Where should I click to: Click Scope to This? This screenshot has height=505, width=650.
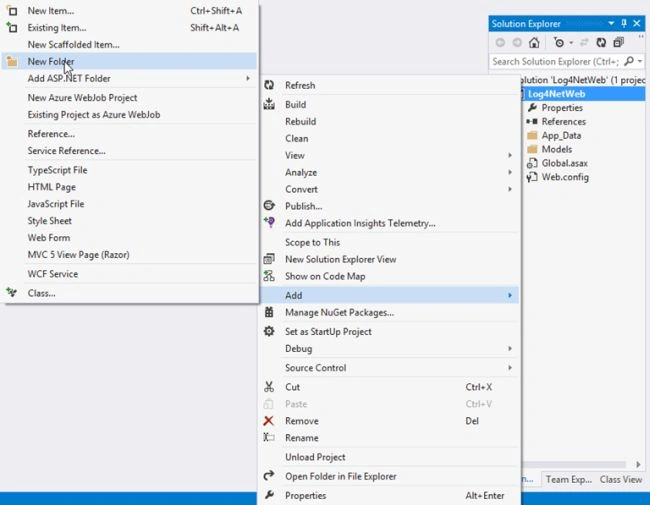(390, 242)
